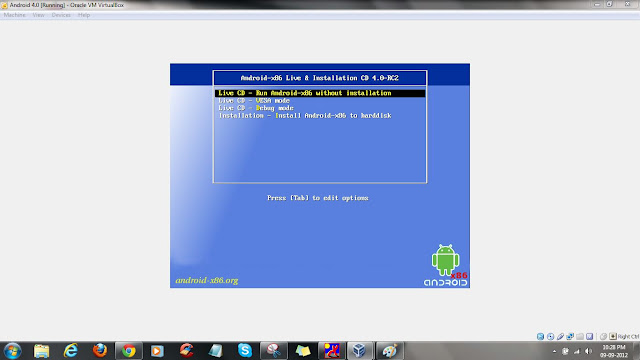Open Windows Explorer from the taskbar
Screen dimensions: 640x360
click(42, 351)
